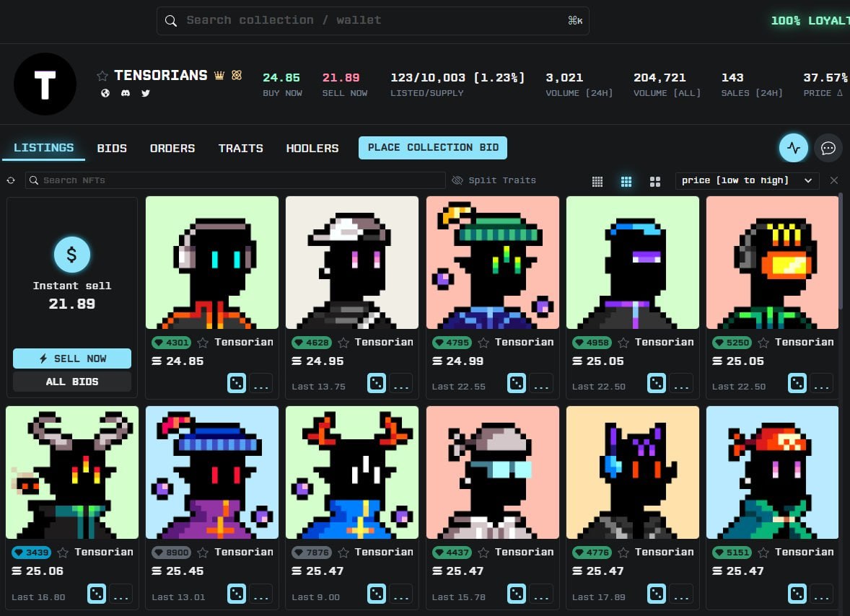Open more options on Tensorian 24.85 card
850x616 pixels.
(260, 383)
